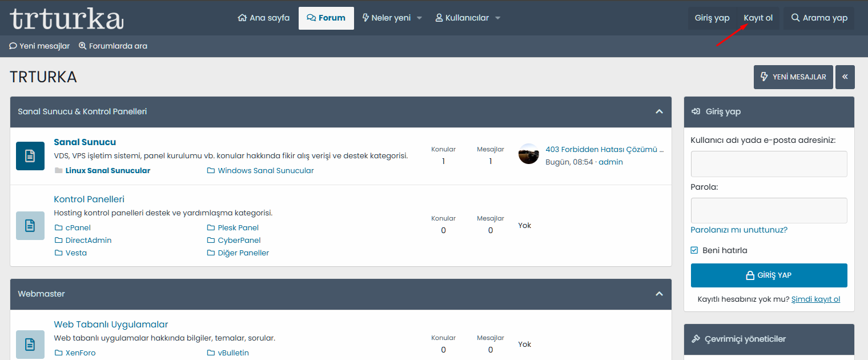The image size is (868, 360).
Task: Click the Giriş yap login arrow icon
Action: click(696, 112)
